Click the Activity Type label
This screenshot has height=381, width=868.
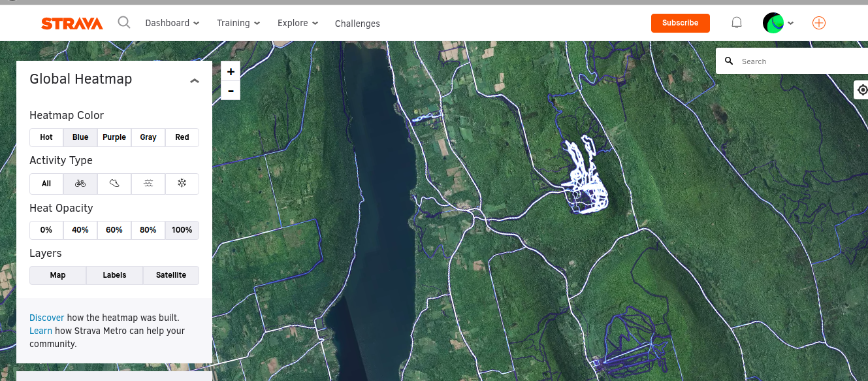pyautogui.click(x=61, y=160)
